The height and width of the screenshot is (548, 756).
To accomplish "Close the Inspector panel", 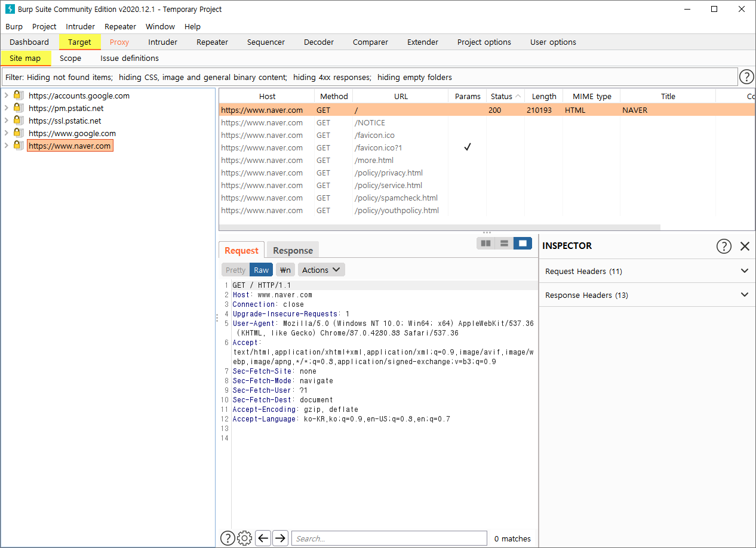I will (x=745, y=246).
